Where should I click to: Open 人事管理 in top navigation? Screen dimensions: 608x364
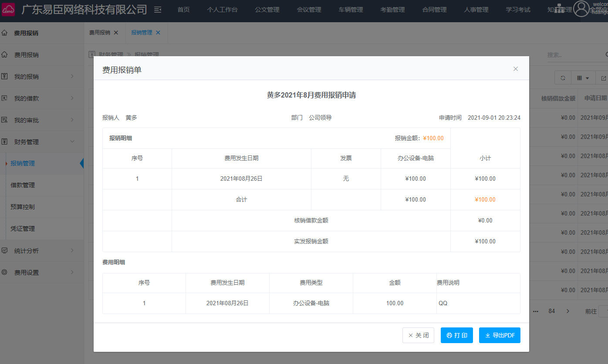476,10
